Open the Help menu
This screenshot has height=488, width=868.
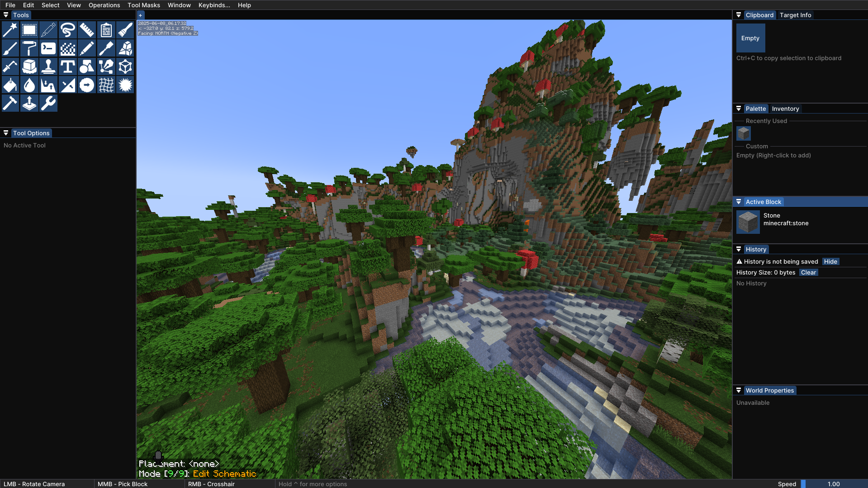pyautogui.click(x=244, y=5)
